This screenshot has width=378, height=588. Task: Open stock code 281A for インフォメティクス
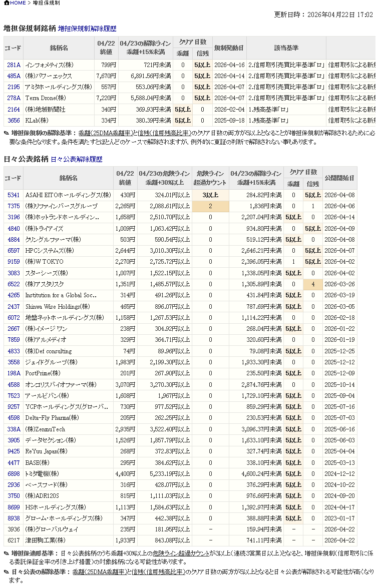pos(14,65)
